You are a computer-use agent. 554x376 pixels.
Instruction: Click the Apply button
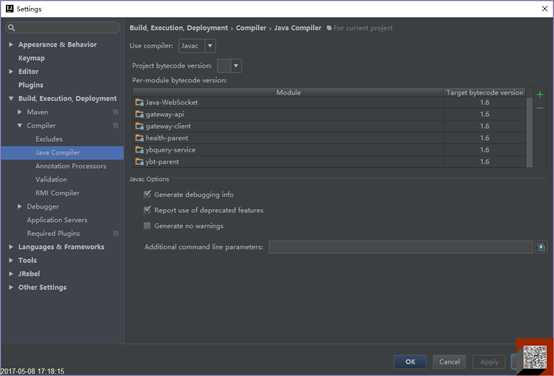click(489, 362)
